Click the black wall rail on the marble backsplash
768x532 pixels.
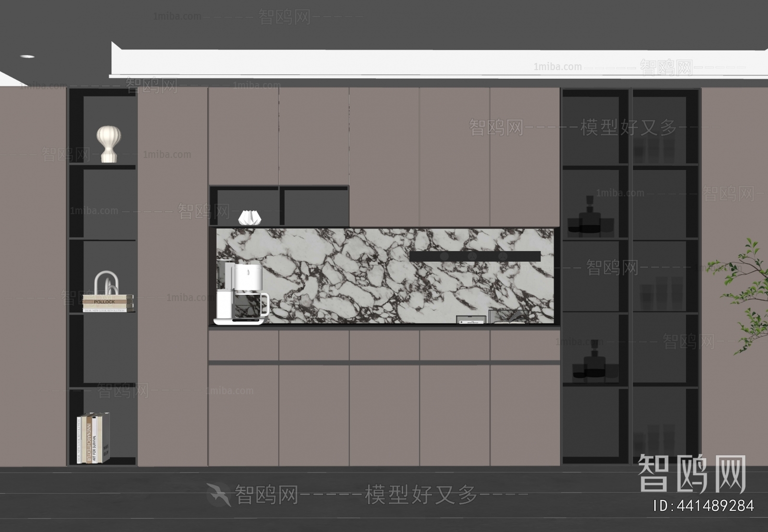coord(475,256)
